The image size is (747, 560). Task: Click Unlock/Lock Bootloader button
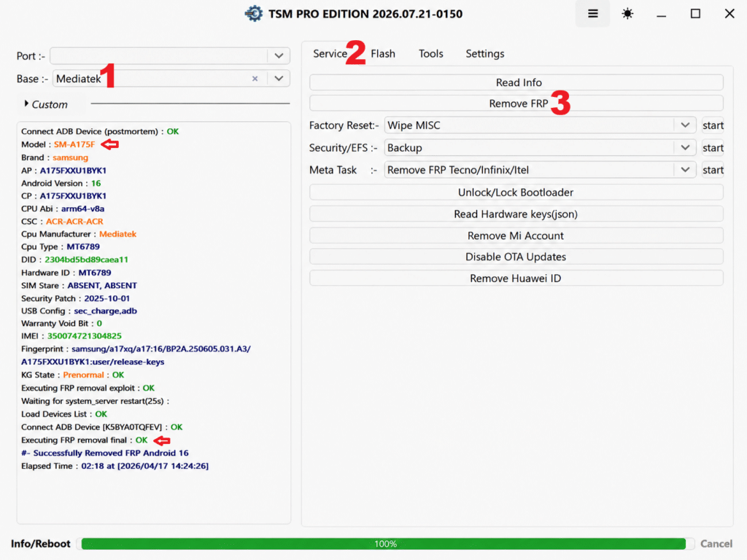[516, 192]
